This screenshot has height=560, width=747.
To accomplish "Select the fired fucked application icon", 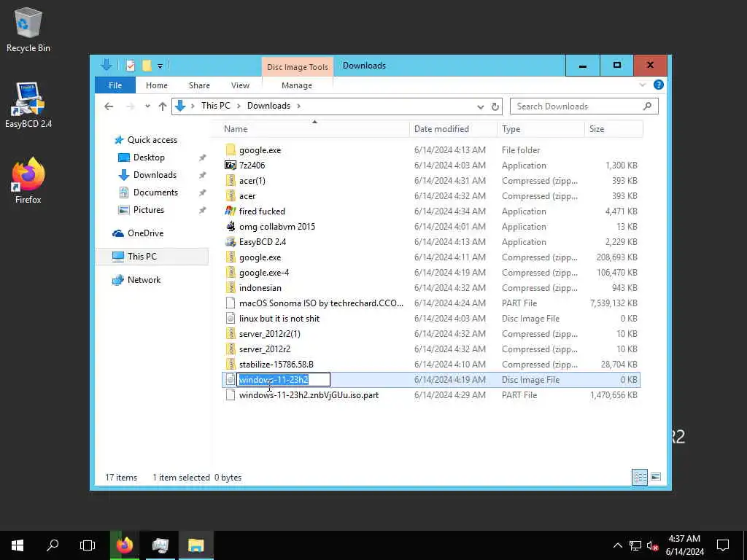I will [231, 211].
